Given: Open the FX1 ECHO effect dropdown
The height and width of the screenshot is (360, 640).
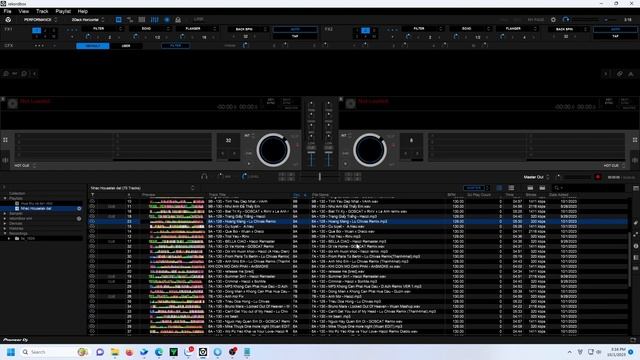Looking at the screenshot, I should click(x=150, y=29).
